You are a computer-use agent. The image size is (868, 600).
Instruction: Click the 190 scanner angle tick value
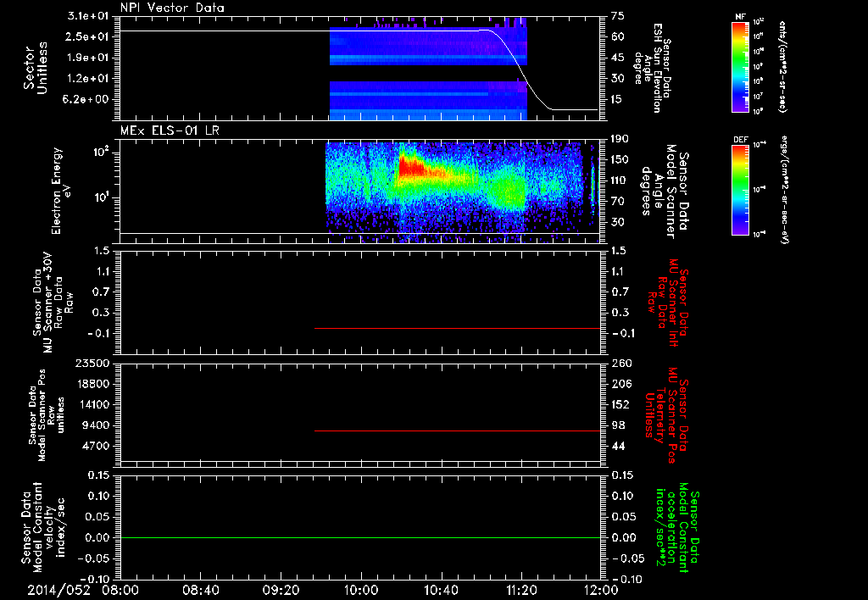pos(620,139)
